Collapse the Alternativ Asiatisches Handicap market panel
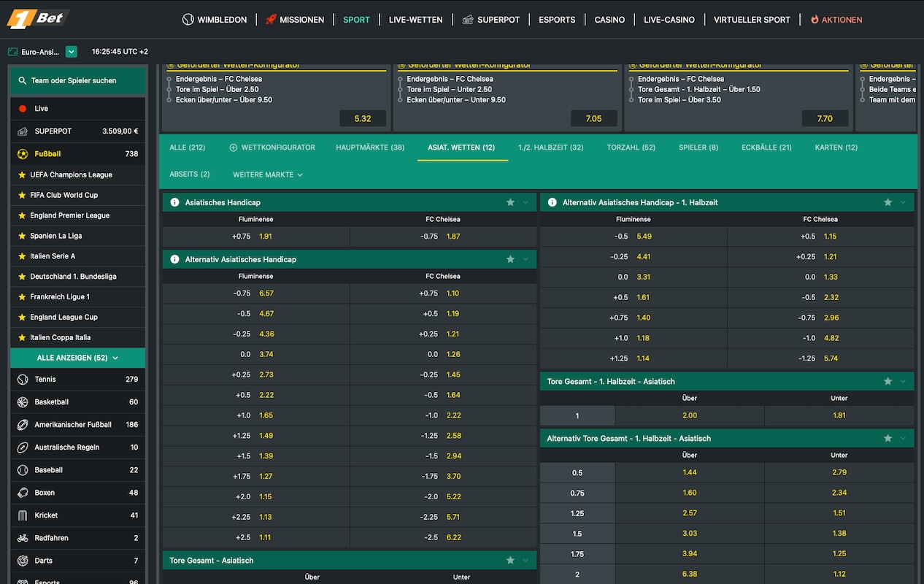 [527, 259]
